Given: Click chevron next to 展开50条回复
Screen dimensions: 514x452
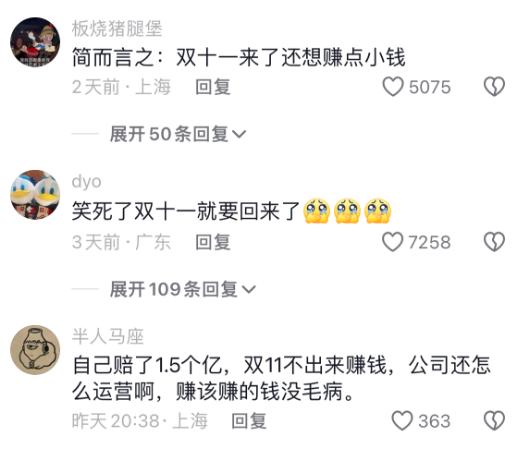Looking at the screenshot, I should [239, 134].
